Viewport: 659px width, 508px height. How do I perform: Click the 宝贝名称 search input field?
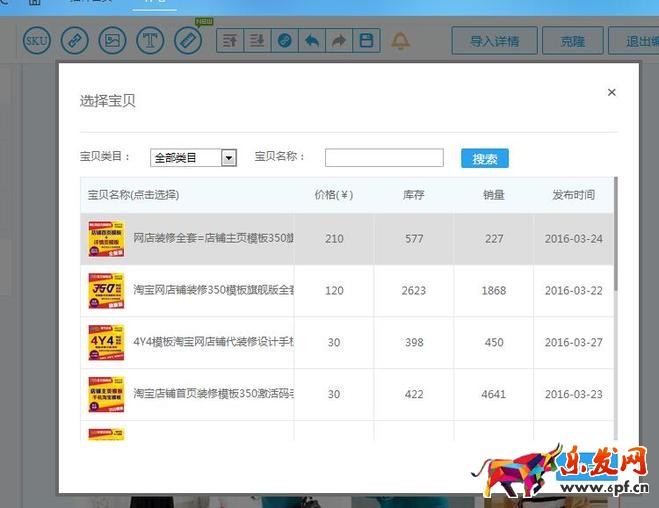(384, 158)
